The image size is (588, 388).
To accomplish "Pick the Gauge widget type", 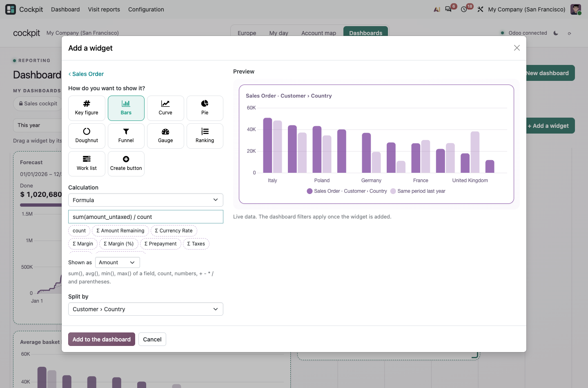I will 165,136.
